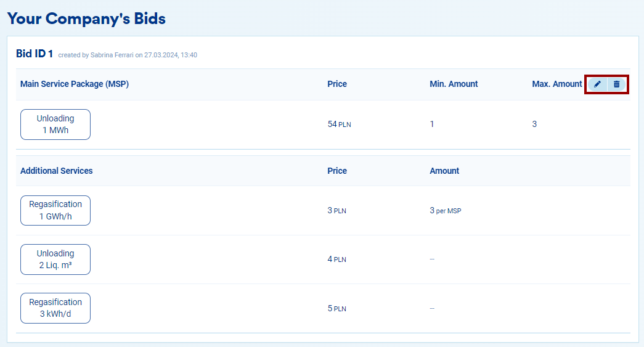Select the "3 per MSP" amount value
The image size is (644, 347).
[445, 211]
